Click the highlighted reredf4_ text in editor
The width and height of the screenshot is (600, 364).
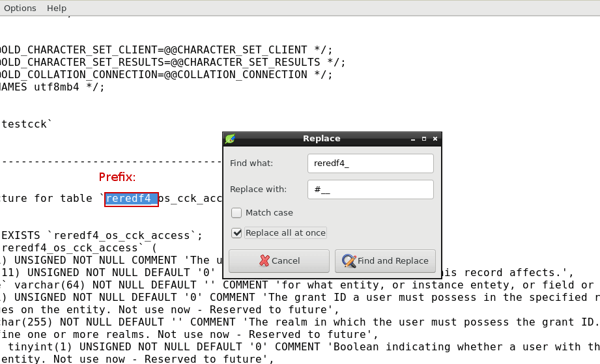(131, 199)
